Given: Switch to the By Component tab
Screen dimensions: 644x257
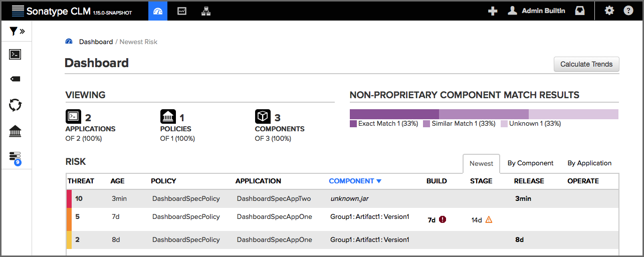Looking at the screenshot, I should click(530, 163).
